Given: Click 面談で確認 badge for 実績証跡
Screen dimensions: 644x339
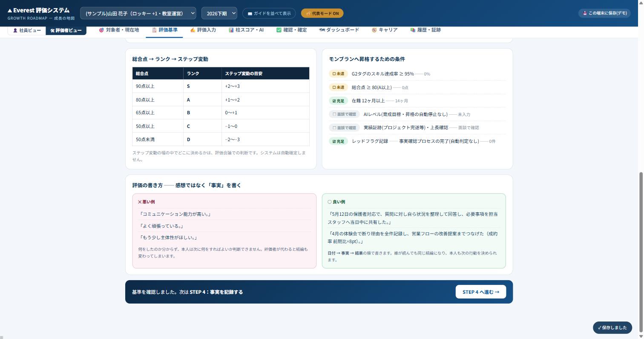Looking at the screenshot, I should (x=344, y=127).
